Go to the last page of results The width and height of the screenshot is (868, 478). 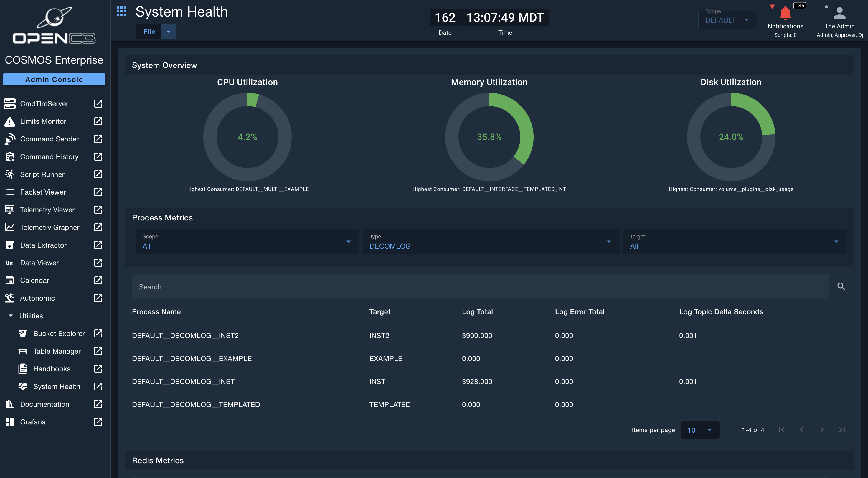[x=842, y=430]
